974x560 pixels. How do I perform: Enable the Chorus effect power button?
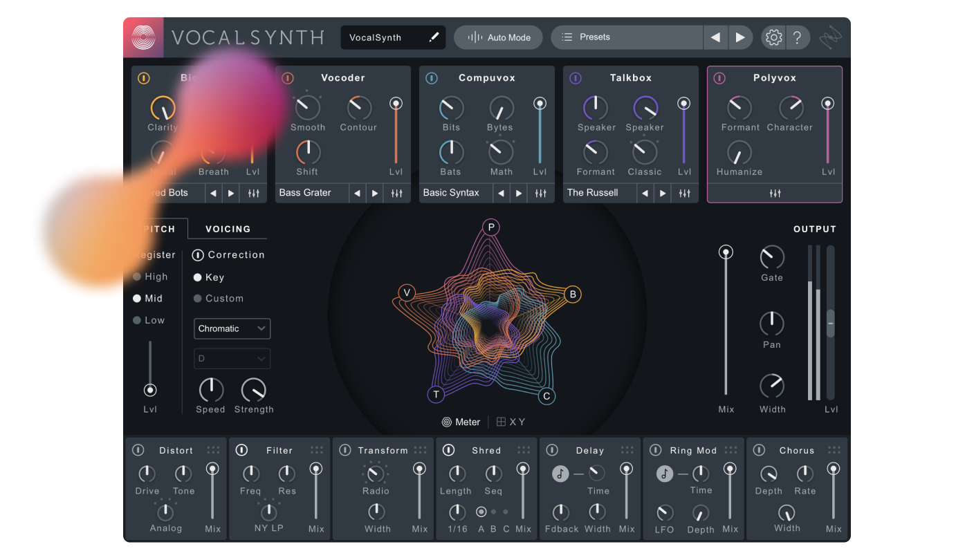[x=759, y=450]
